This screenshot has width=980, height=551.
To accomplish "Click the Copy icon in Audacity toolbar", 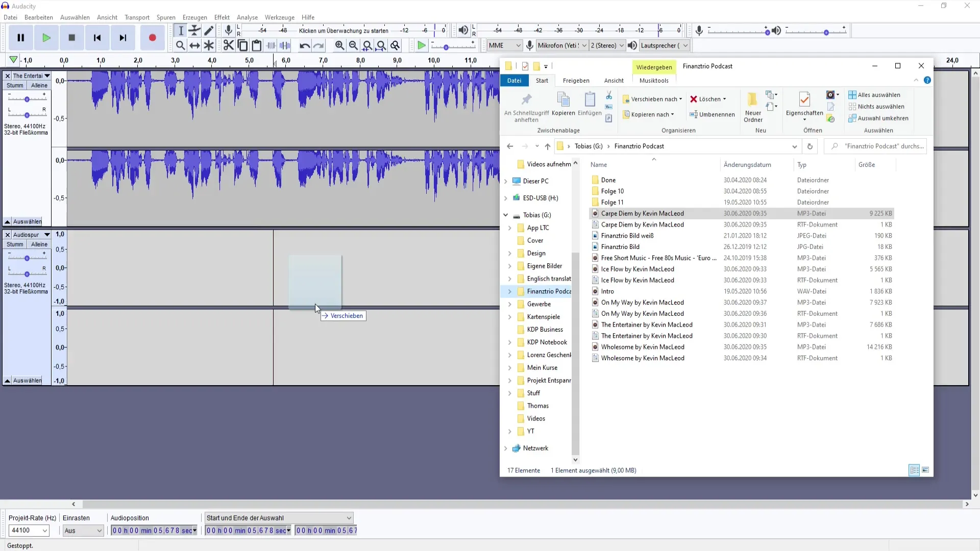I will click(x=243, y=45).
